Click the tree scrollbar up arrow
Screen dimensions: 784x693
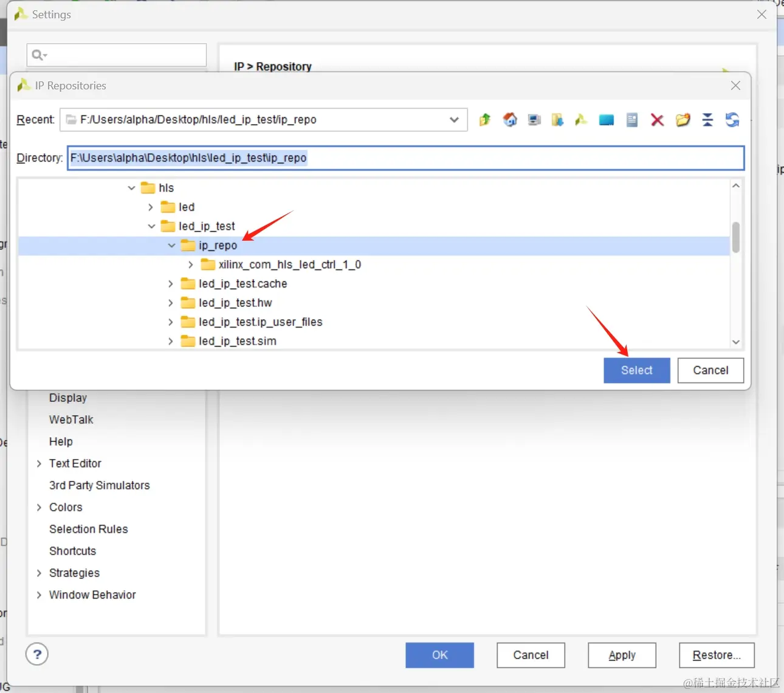pyautogui.click(x=736, y=185)
